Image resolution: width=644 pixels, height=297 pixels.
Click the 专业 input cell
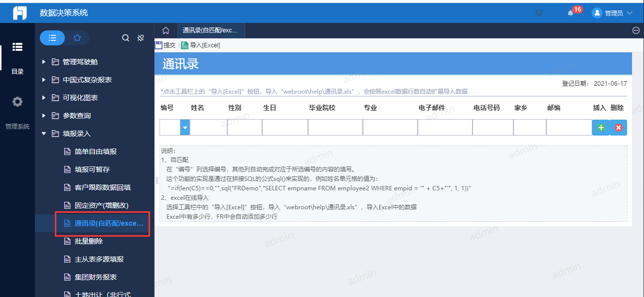(390, 128)
